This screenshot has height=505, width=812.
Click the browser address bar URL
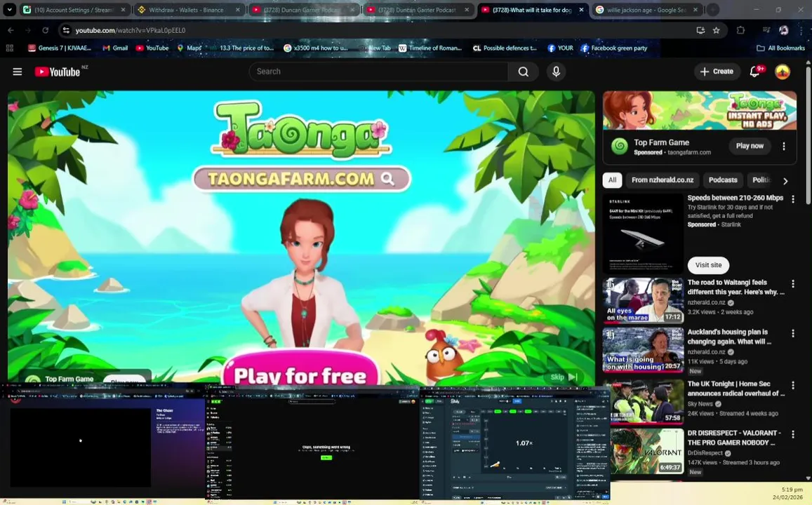tap(131, 31)
